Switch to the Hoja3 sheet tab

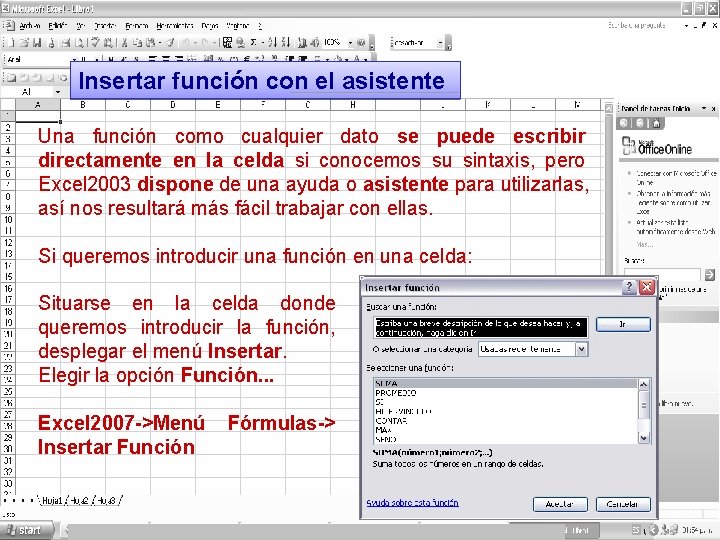pos(107,501)
